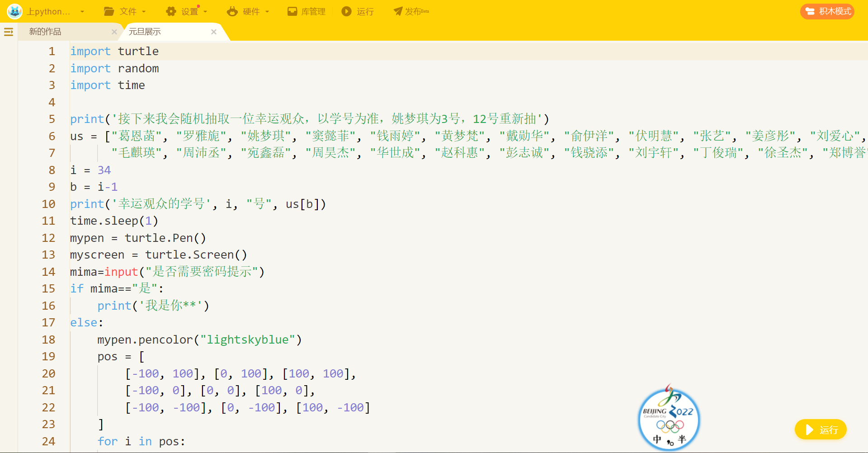The image size is (868, 453).
Task: Click the 'myscreen = turtle.Screen()' line
Action: coord(159,255)
